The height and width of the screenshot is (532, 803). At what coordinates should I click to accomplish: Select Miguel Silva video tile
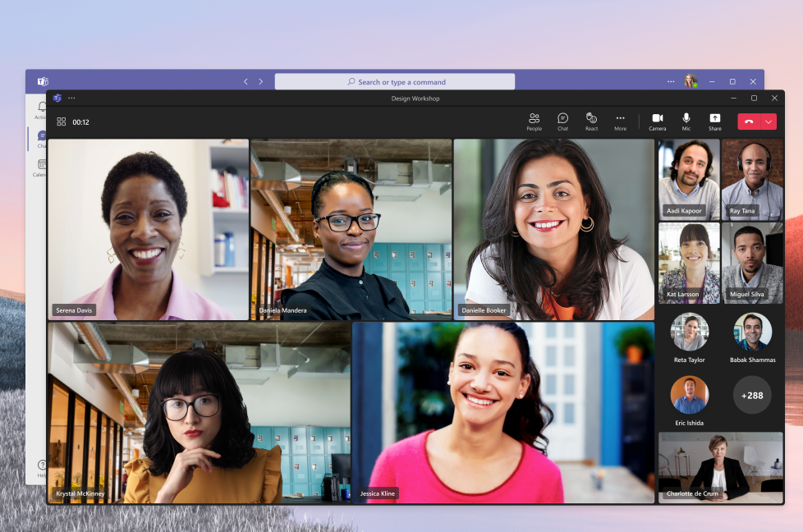[752, 264]
